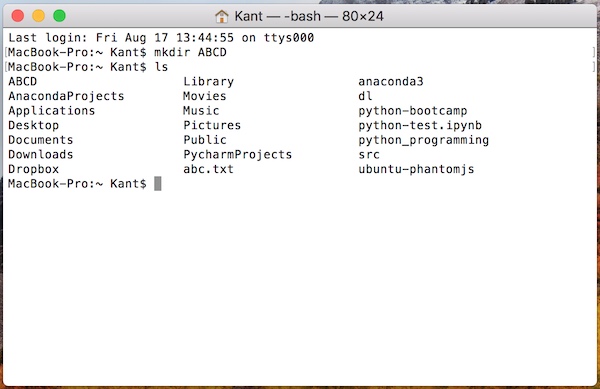600x389 pixels.
Task: Minimize the window using the yellow button
Action: point(39,16)
